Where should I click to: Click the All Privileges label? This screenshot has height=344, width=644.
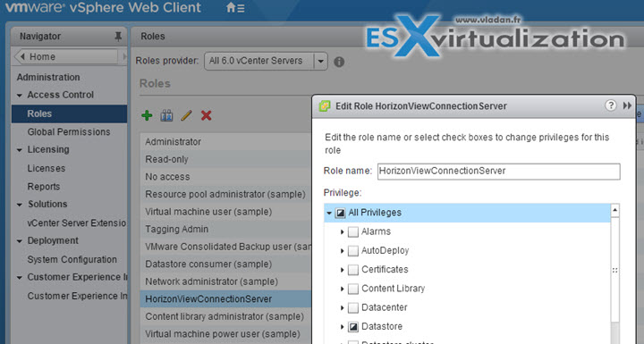point(375,213)
